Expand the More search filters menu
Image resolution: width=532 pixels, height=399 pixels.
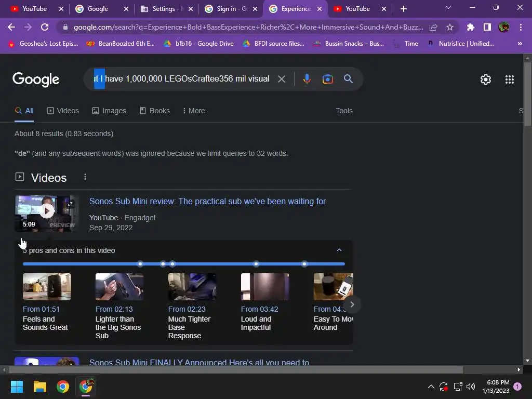coord(194,111)
